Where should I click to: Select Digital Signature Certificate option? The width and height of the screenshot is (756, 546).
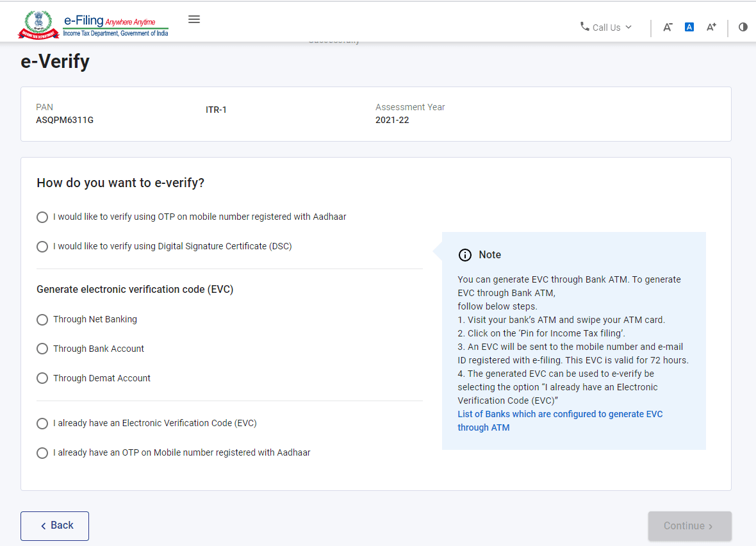[x=42, y=247]
